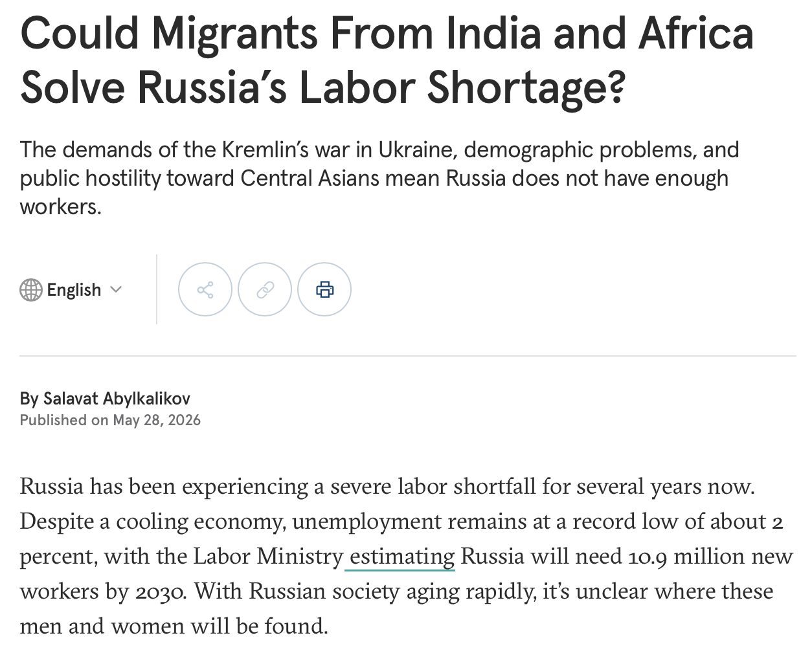
Task: Expand the English language dropdown
Action: click(x=71, y=290)
